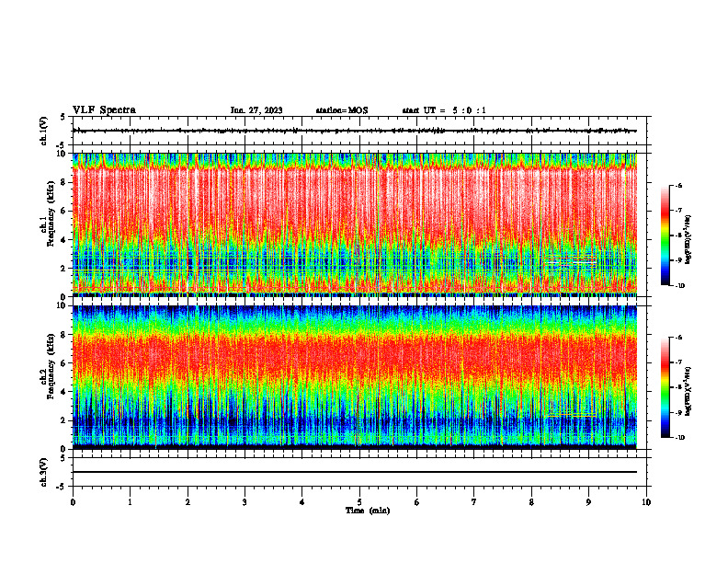Viewport: 728px width, 563px height.
Task: Click inside the ch.2 spectrogram panel
Action: coord(355,377)
